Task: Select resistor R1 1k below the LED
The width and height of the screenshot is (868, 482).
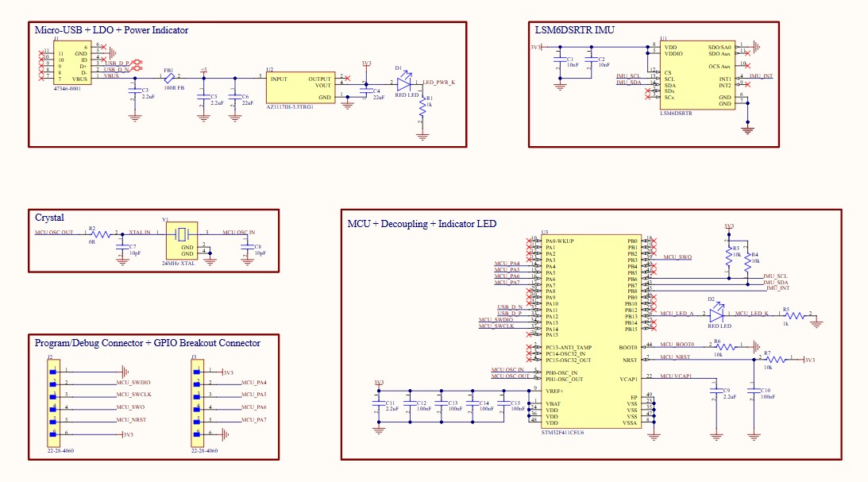Action: pyautogui.click(x=422, y=106)
